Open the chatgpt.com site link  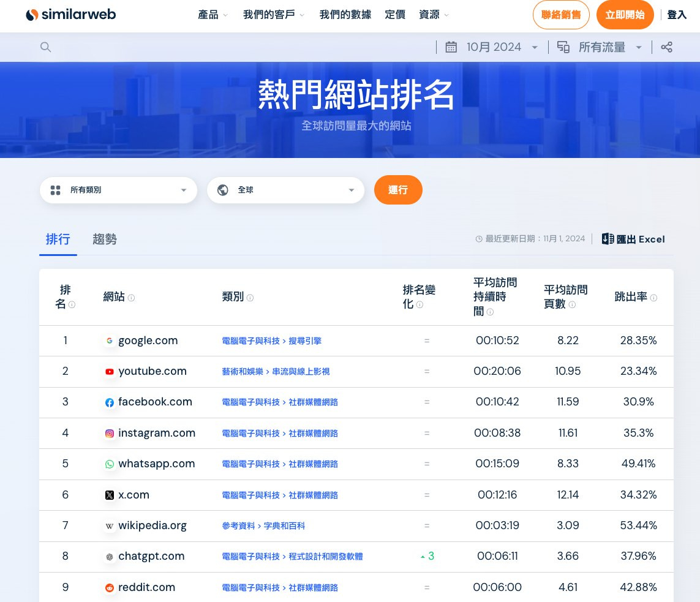(x=151, y=557)
